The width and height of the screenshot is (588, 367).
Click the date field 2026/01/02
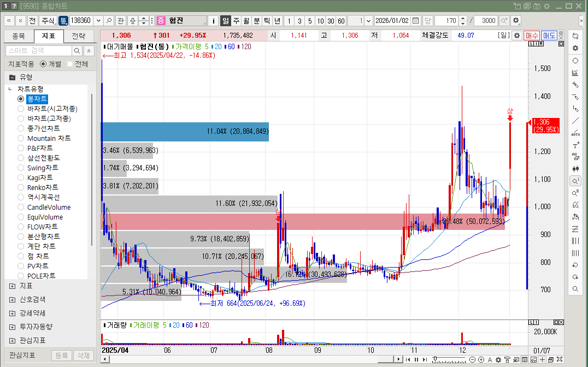click(x=392, y=21)
